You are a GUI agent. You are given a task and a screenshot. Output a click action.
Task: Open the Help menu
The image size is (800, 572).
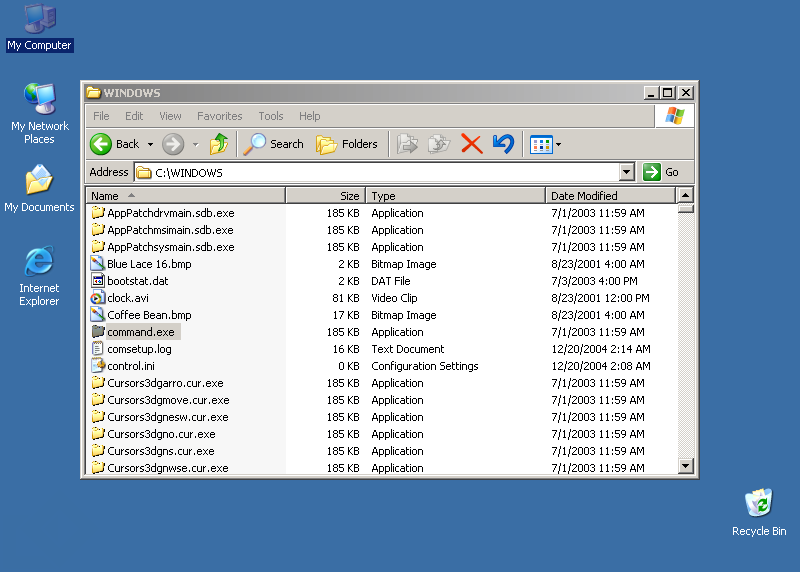tap(309, 116)
